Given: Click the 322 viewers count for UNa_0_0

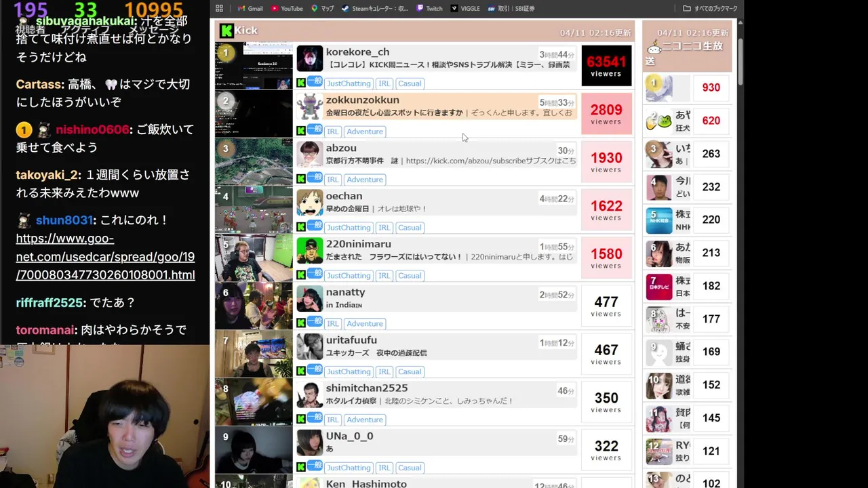Looking at the screenshot, I should pyautogui.click(x=606, y=450).
